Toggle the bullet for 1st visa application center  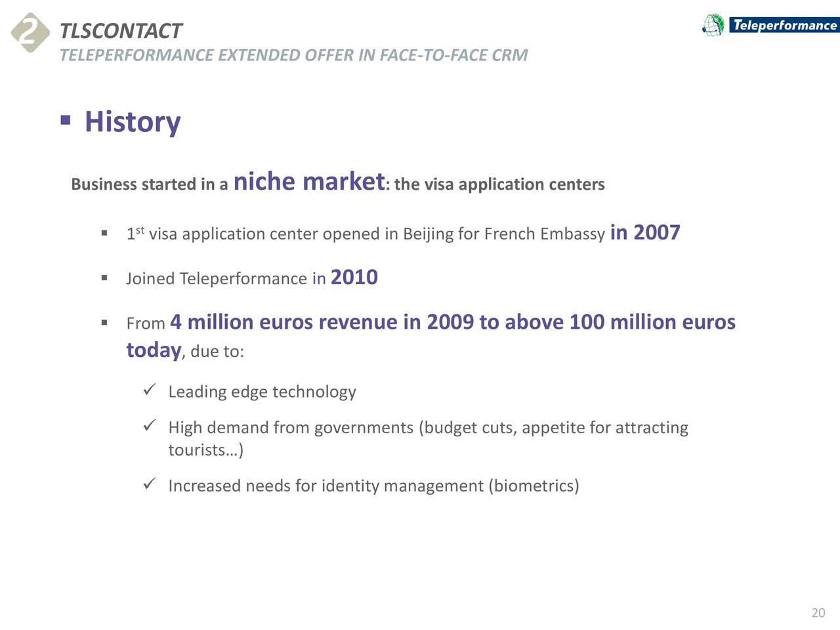pos(106,234)
